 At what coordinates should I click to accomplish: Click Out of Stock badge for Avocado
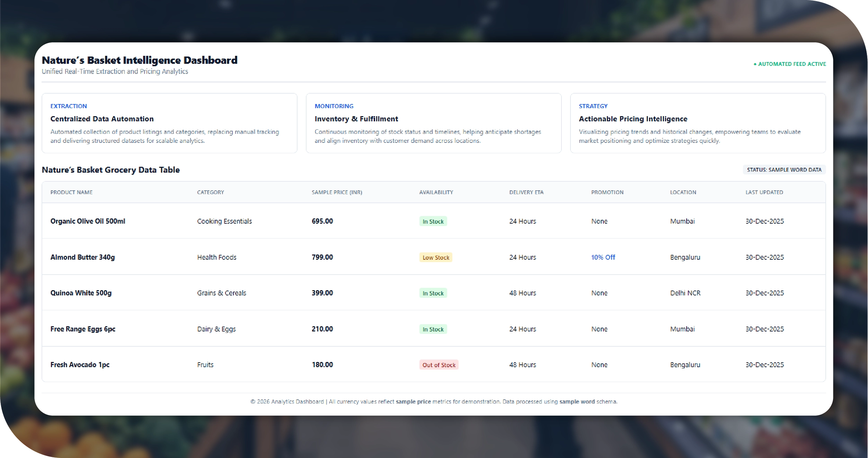pos(439,365)
